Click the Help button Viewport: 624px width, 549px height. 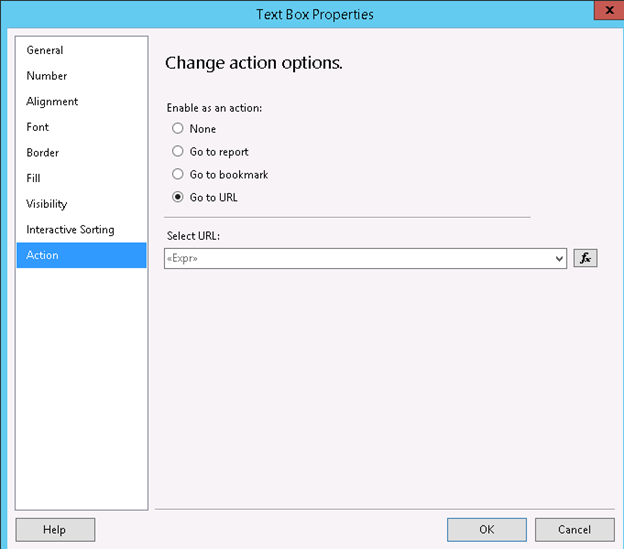pyautogui.click(x=55, y=530)
